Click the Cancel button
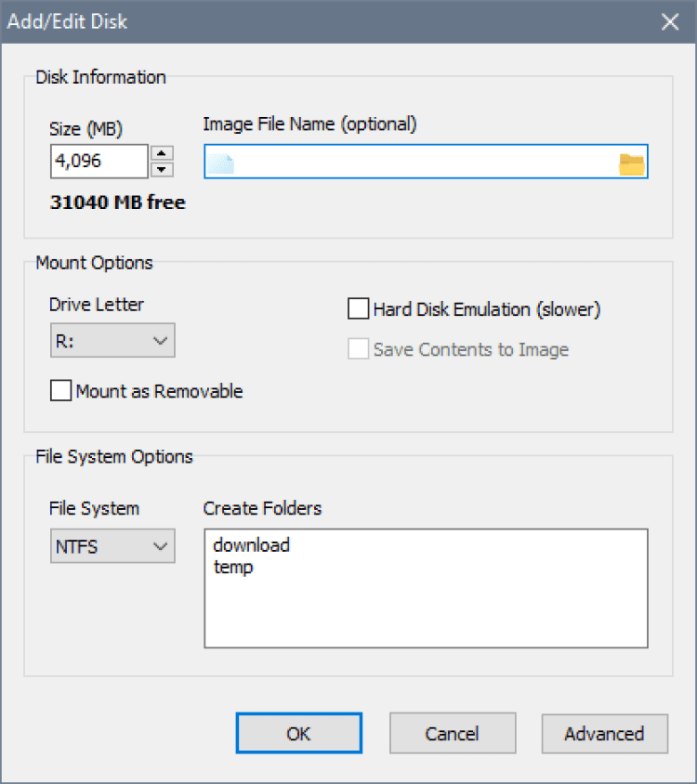 [452, 733]
